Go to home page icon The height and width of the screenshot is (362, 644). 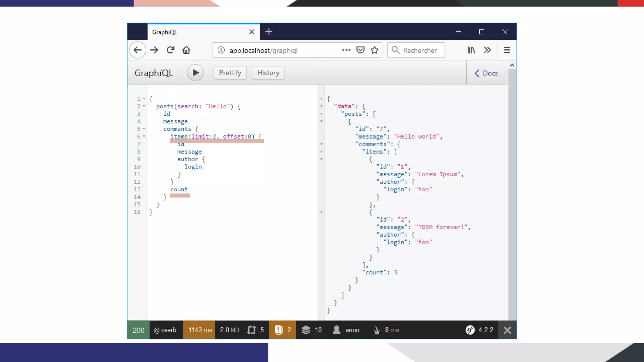[186, 50]
